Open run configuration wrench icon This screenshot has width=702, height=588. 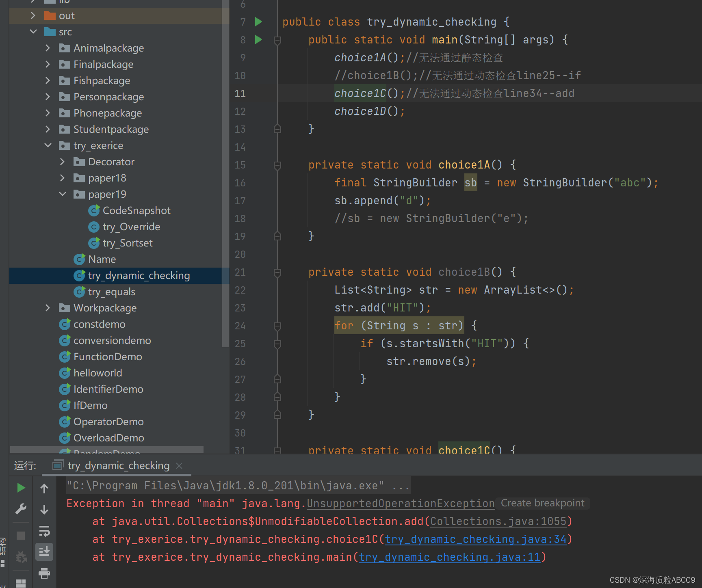(21, 509)
